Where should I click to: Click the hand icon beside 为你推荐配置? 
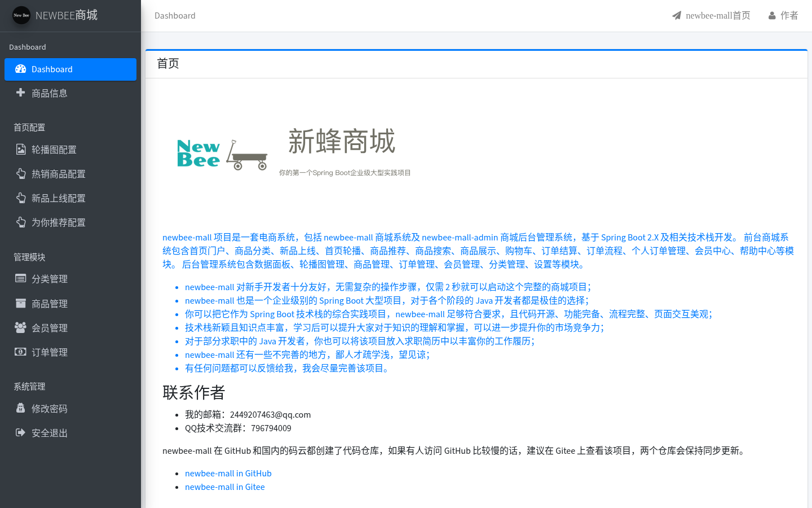coord(21,222)
